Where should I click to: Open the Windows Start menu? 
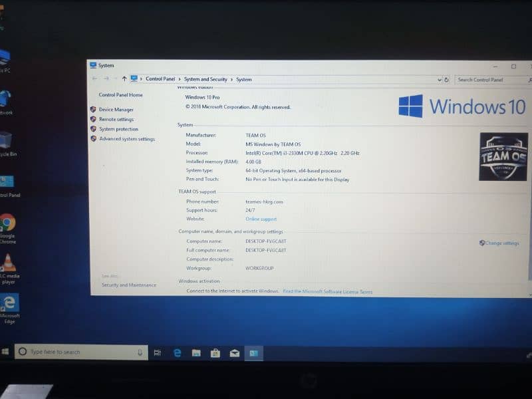click(6, 352)
